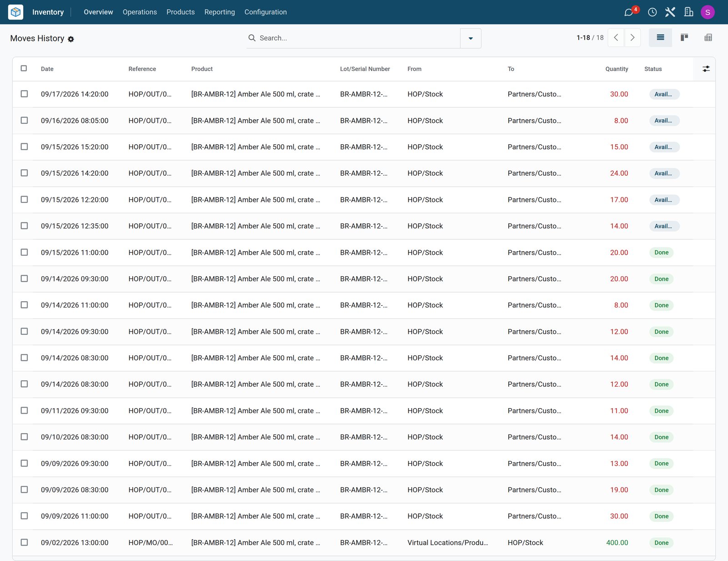Check the 09/15/2026 11:00:00 row

pos(24,252)
